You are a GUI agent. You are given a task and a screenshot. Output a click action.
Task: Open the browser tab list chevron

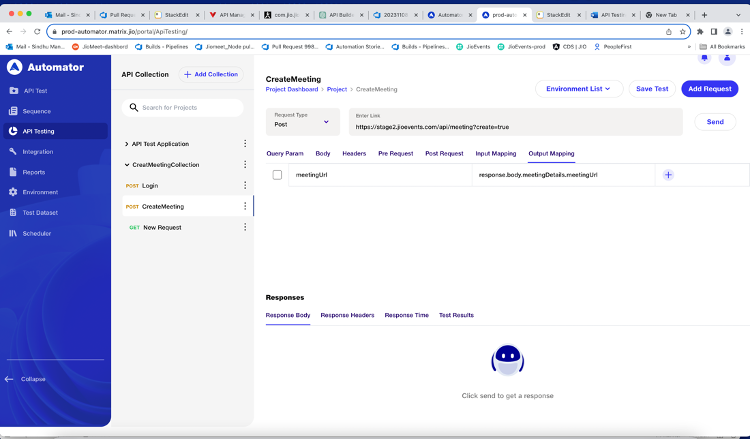739,15
